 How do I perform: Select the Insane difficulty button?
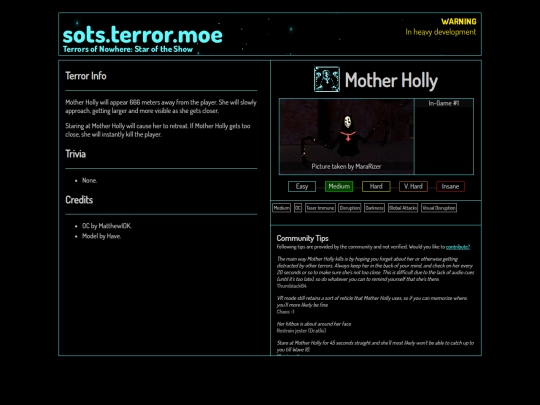click(450, 186)
